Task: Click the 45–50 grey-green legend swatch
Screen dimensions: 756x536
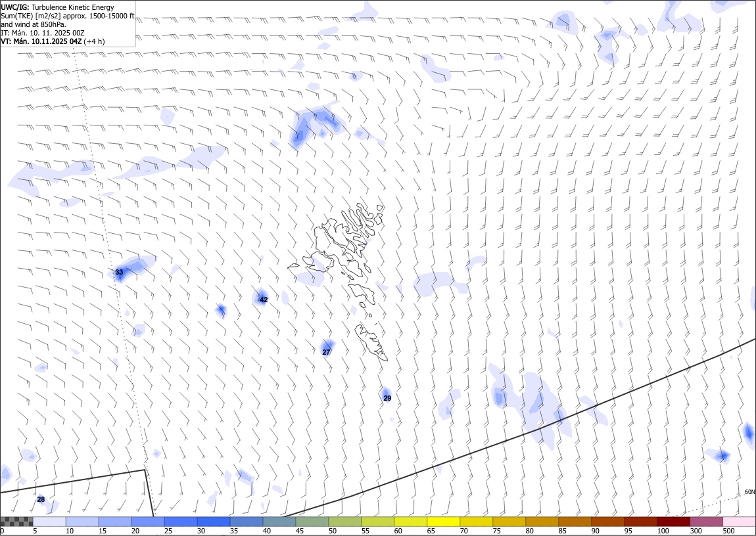Action: (312, 522)
